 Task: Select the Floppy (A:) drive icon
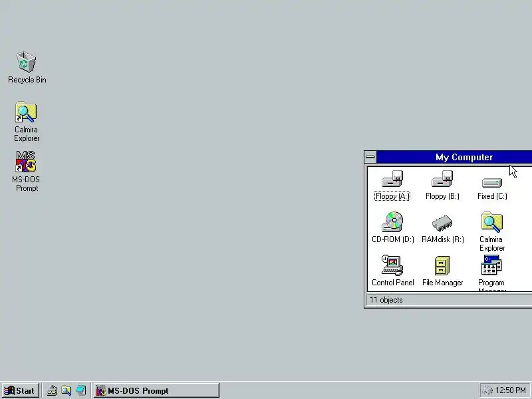click(392, 179)
